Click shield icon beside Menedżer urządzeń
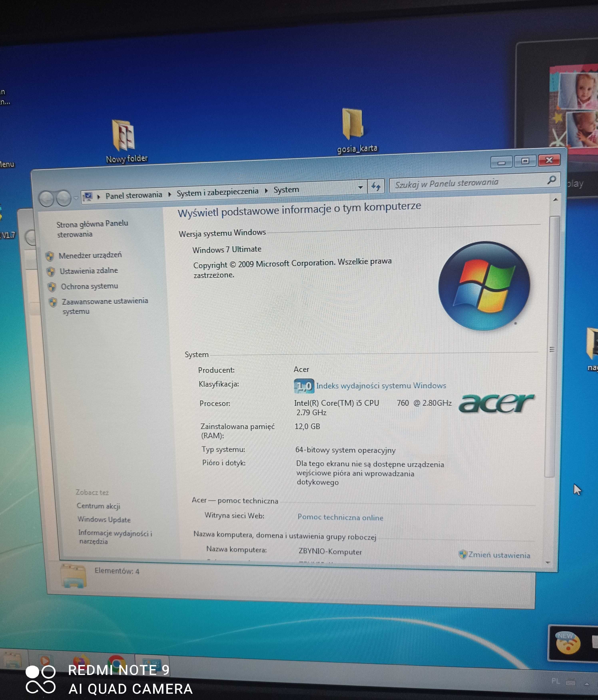This screenshot has height=700, width=598. pyautogui.click(x=50, y=256)
